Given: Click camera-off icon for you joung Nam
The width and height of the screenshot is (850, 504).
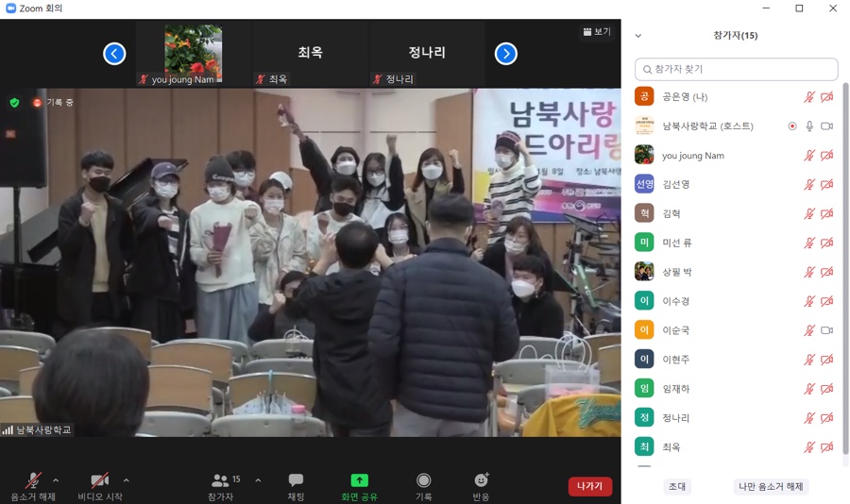Looking at the screenshot, I should 826,156.
